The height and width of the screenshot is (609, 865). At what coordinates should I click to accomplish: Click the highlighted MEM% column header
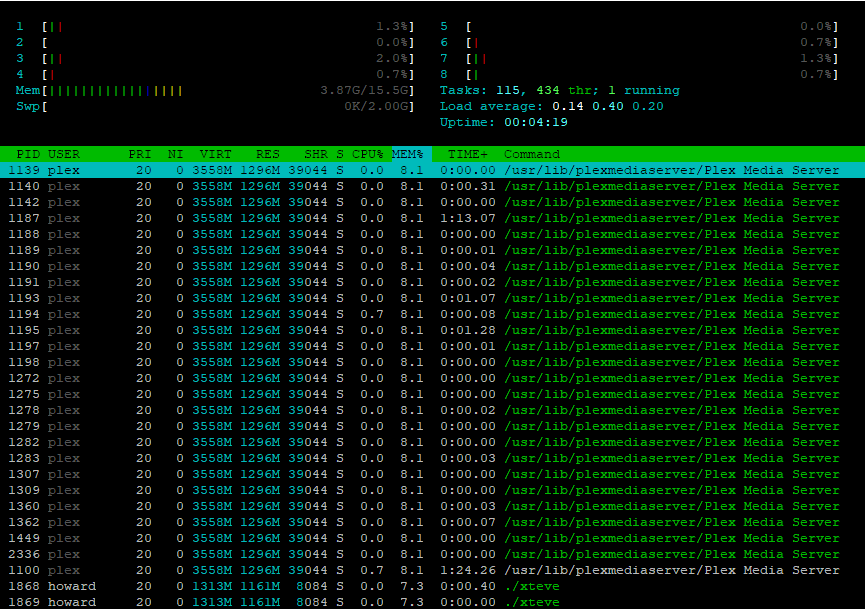point(408,154)
